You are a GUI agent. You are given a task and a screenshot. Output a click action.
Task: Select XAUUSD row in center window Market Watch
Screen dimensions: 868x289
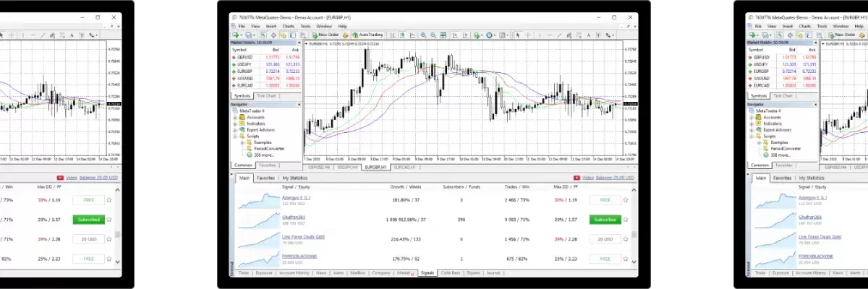(x=265, y=78)
